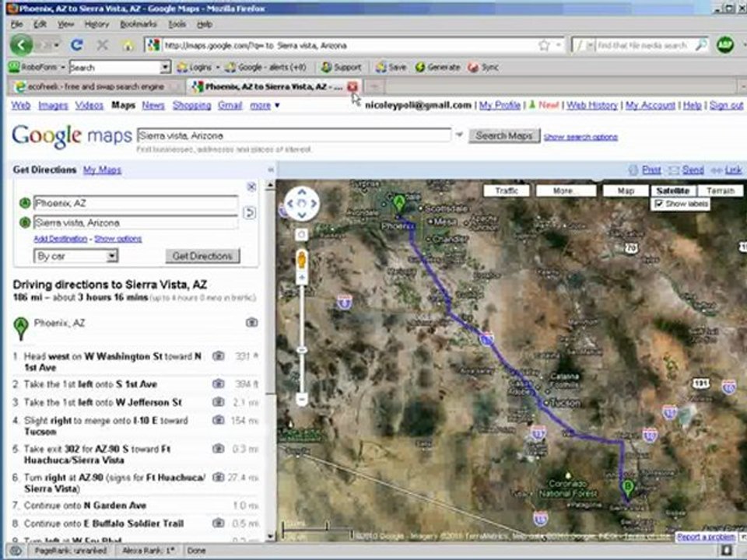Image resolution: width=747 pixels, height=560 pixels.
Task: Open the dropdown arrow beside the search box
Action: [459, 135]
